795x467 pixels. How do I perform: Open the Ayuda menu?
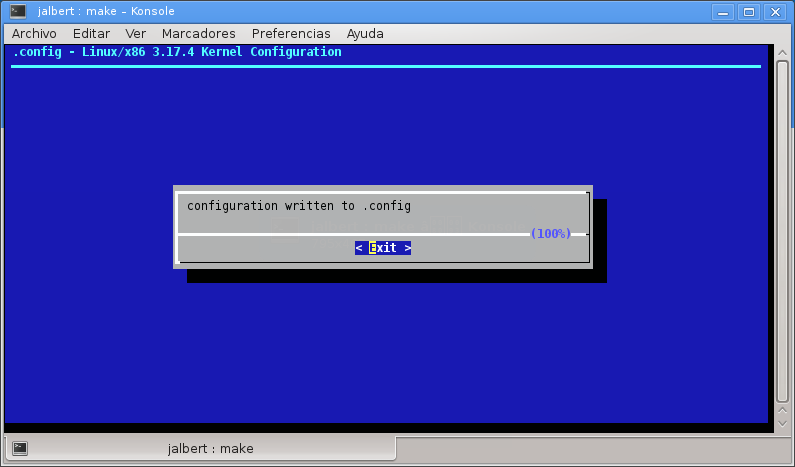point(365,33)
